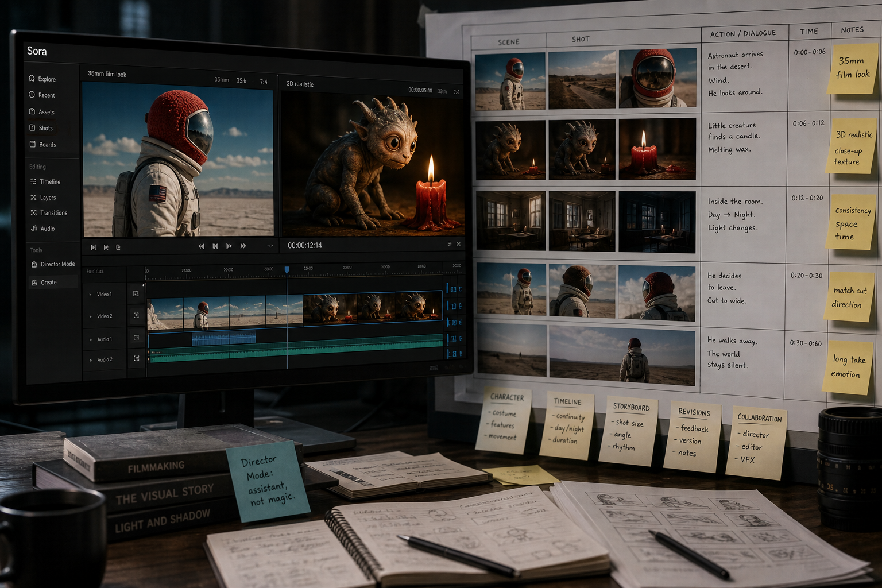Click the fast-forward transport button
Screen dimensions: 882x588
243,246
